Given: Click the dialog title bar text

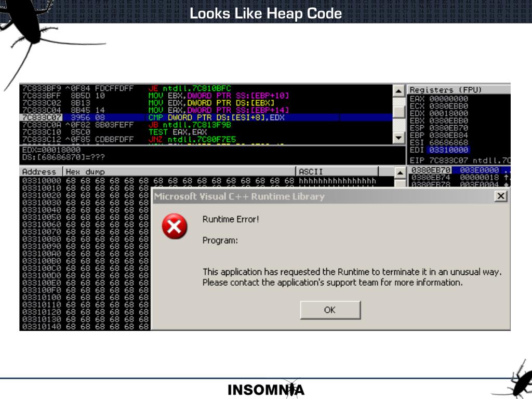Looking at the screenshot, I should pyautogui.click(x=239, y=196).
